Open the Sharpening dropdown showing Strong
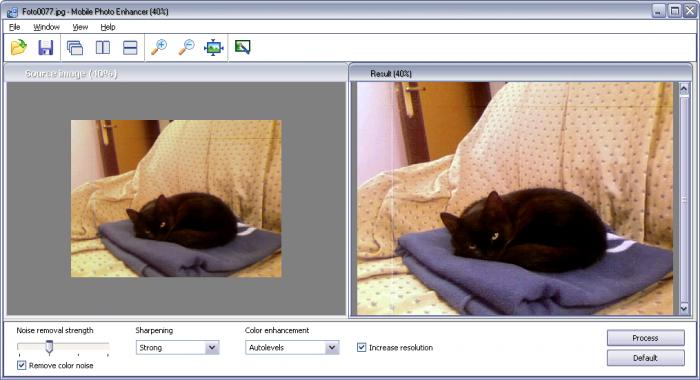 178,347
